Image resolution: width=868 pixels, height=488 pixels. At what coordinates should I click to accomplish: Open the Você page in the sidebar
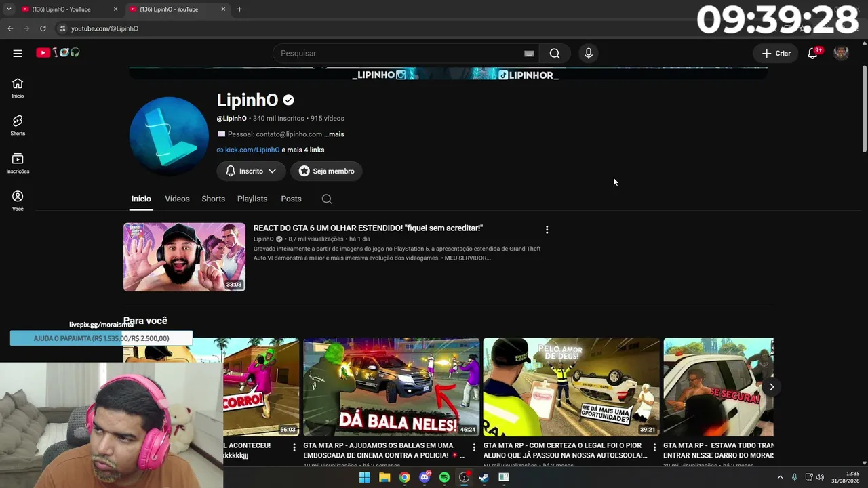[x=18, y=201]
